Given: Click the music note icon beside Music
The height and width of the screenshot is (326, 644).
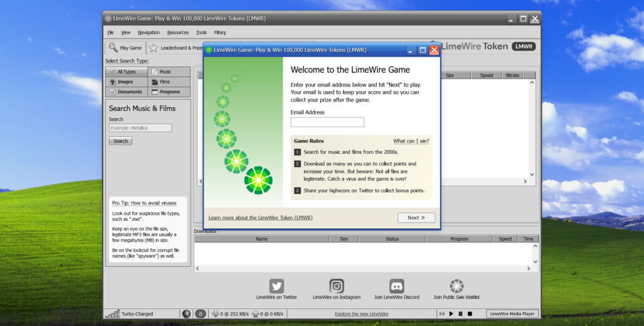Looking at the screenshot, I should coord(155,72).
